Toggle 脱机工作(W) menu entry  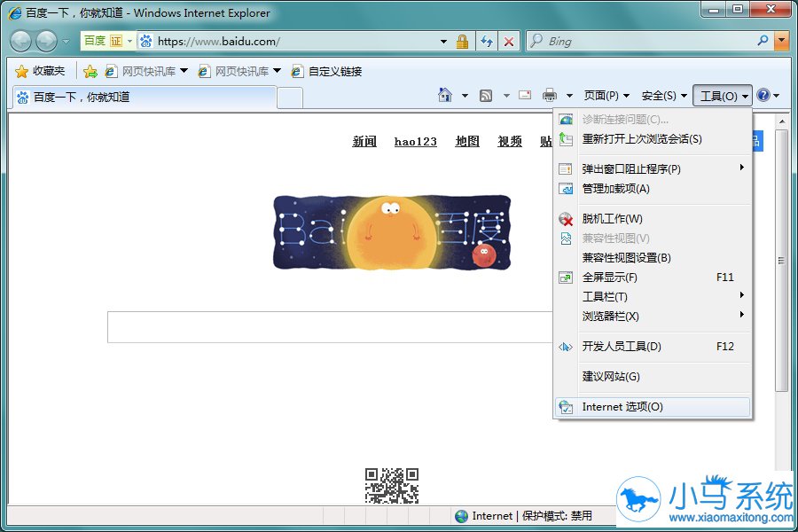pyautogui.click(x=653, y=218)
